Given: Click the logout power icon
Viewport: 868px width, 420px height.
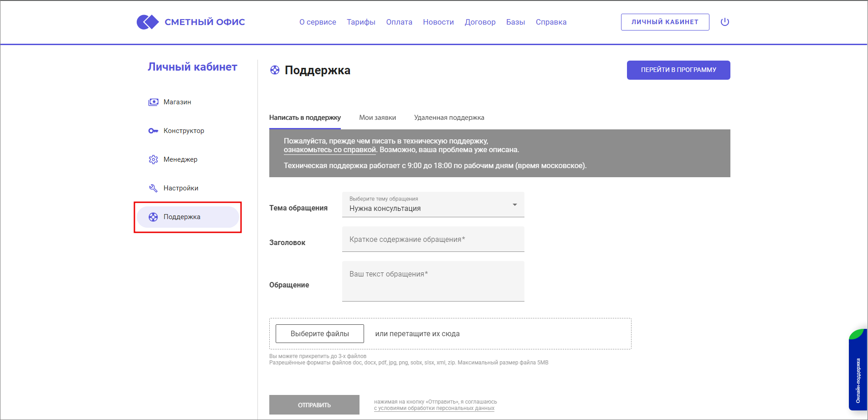Looking at the screenshot, I should (725, 21).
